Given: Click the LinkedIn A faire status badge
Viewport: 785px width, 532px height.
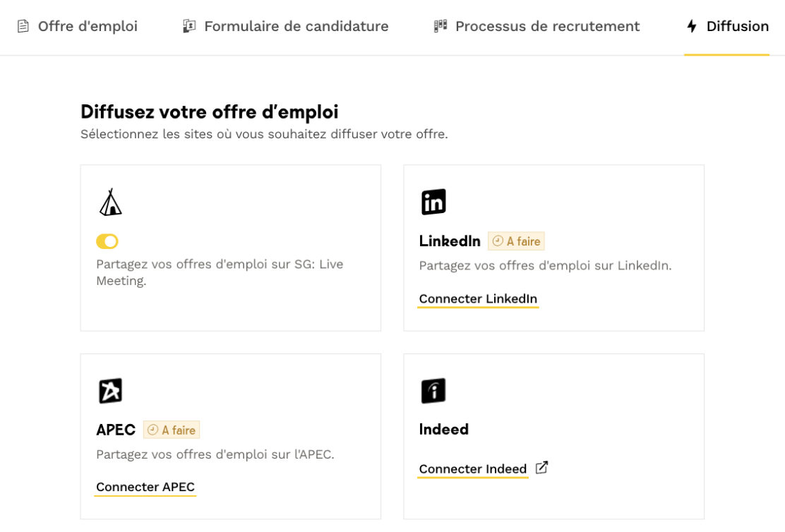Looking at the screenshot, I should pyautogui.click(x=516, y=241).
